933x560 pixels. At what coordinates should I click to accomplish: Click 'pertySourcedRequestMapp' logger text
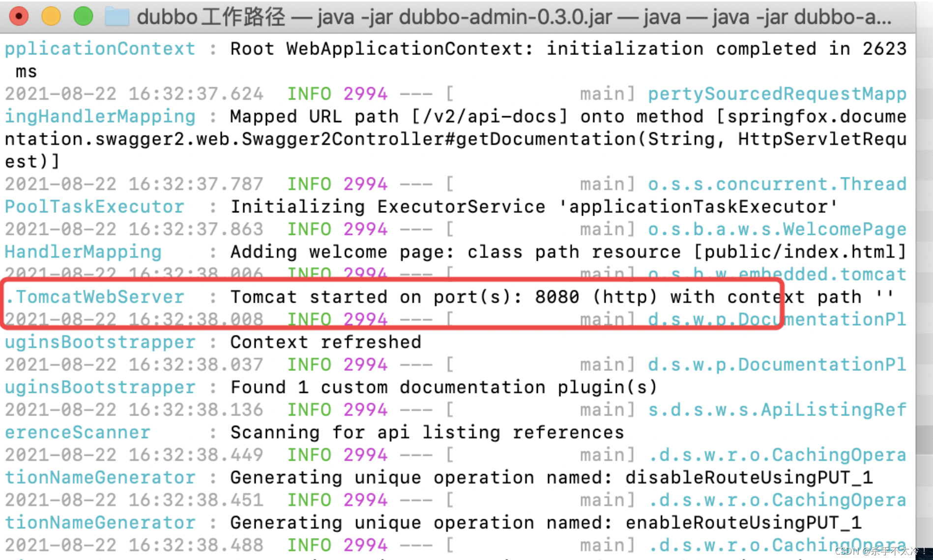click(777, 93)
